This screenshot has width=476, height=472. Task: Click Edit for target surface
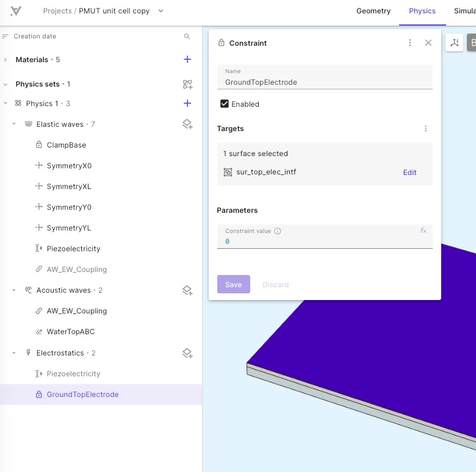409,173
